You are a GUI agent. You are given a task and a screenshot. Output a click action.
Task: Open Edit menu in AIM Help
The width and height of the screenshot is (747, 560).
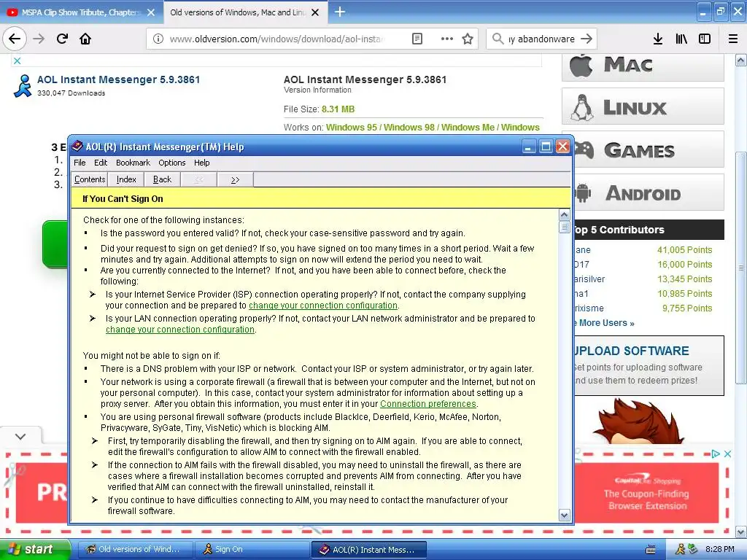pyautogui.click(x=101, y=163)
